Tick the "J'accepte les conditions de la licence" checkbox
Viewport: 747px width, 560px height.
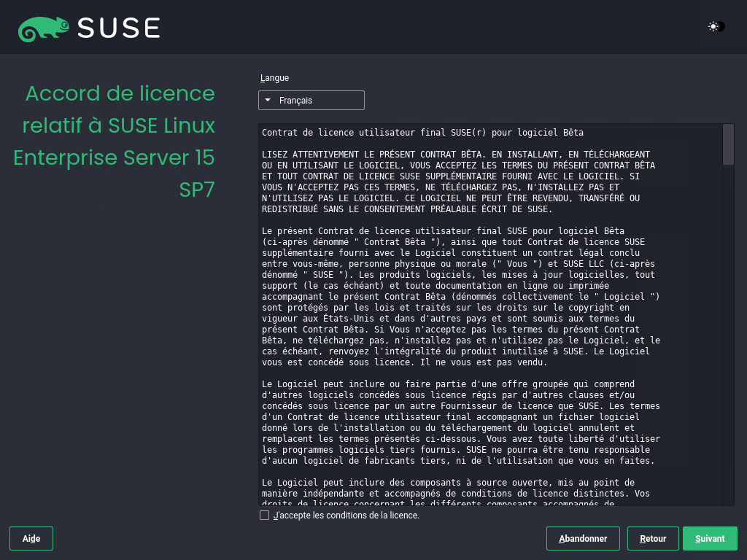click(x=264, y=516)
